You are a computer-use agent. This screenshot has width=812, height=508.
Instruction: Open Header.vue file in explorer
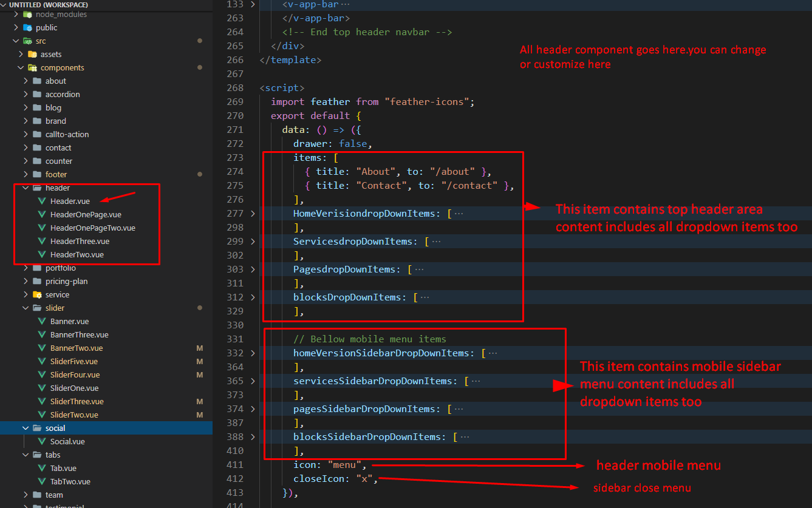tap(70, 201)
